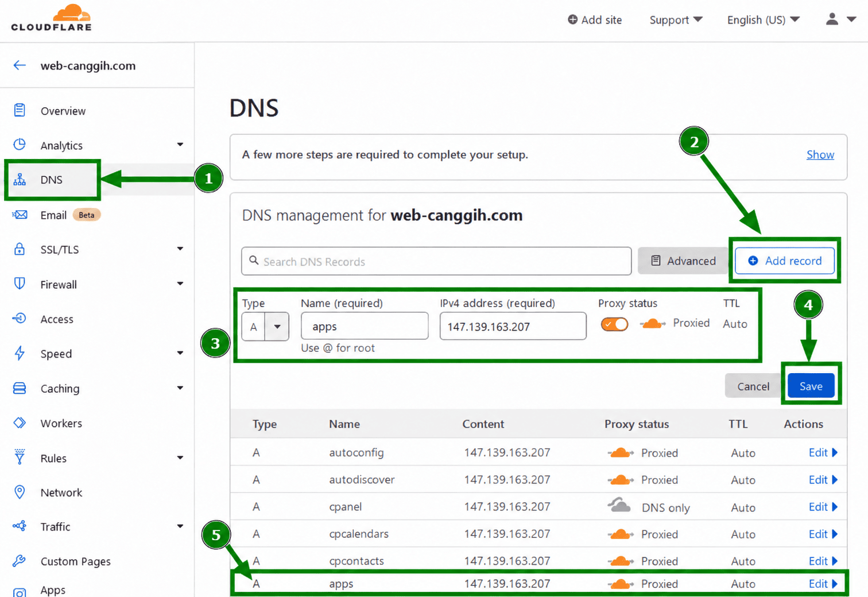Click the orange cloud on cpcontacts row

tap(621, 561)
